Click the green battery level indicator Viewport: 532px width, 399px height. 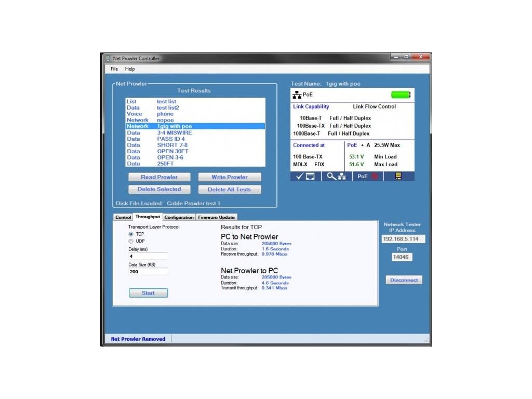[x=401, y=95]
